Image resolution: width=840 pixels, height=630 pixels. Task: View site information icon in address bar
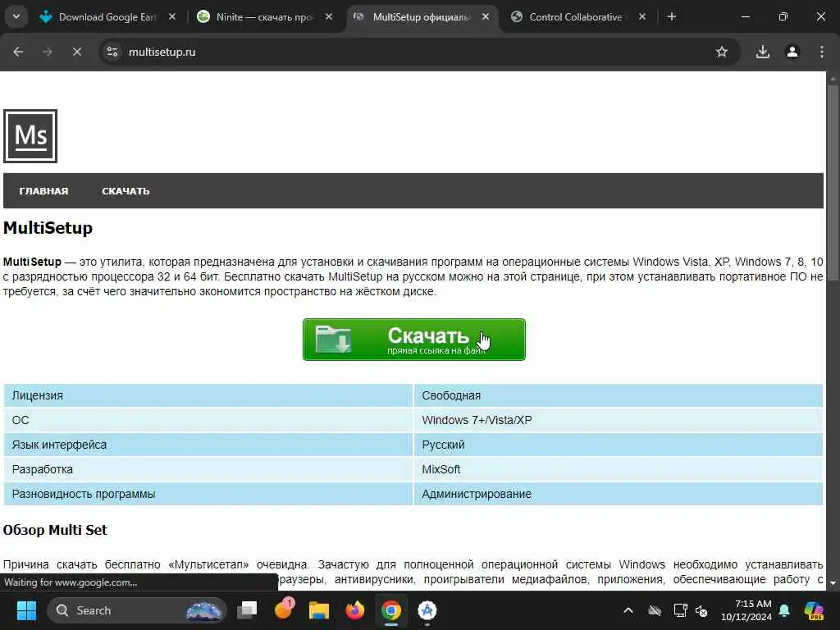coord(112,52)
